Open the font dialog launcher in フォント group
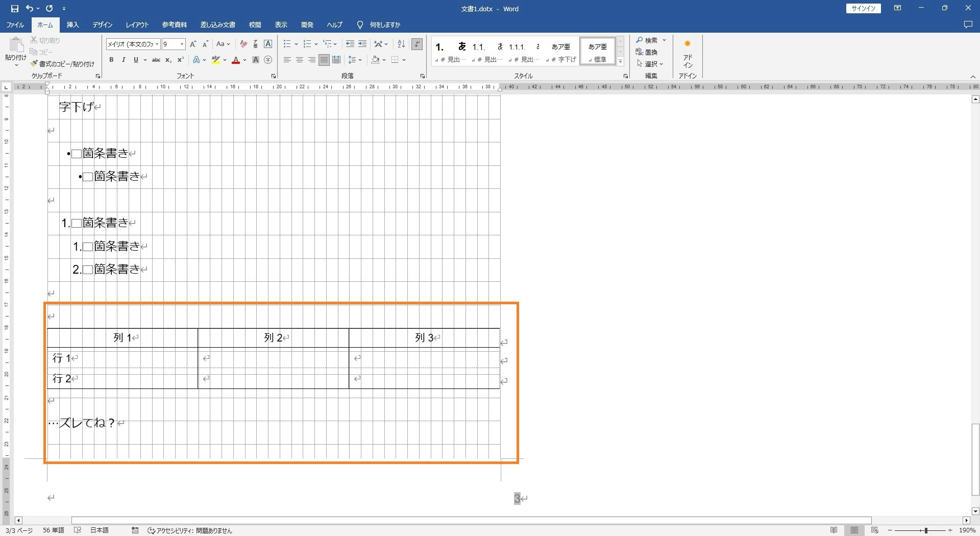Viewport: 980px width, 536px height. tap(273, 76)
